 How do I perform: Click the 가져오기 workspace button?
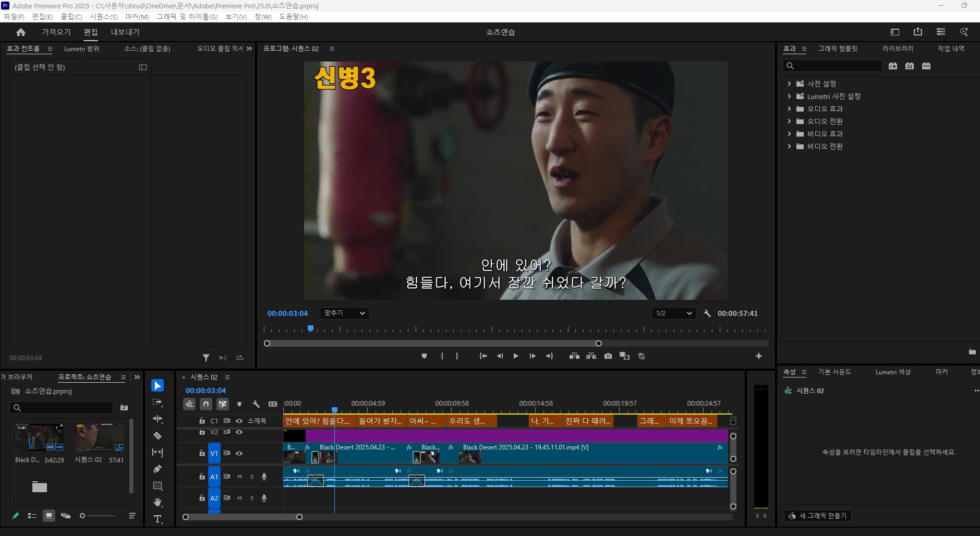tap(56, 32)
